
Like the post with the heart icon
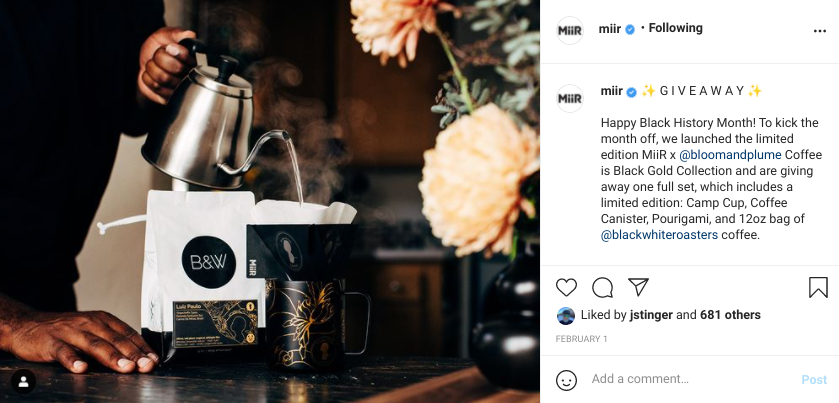click(566, 288)
